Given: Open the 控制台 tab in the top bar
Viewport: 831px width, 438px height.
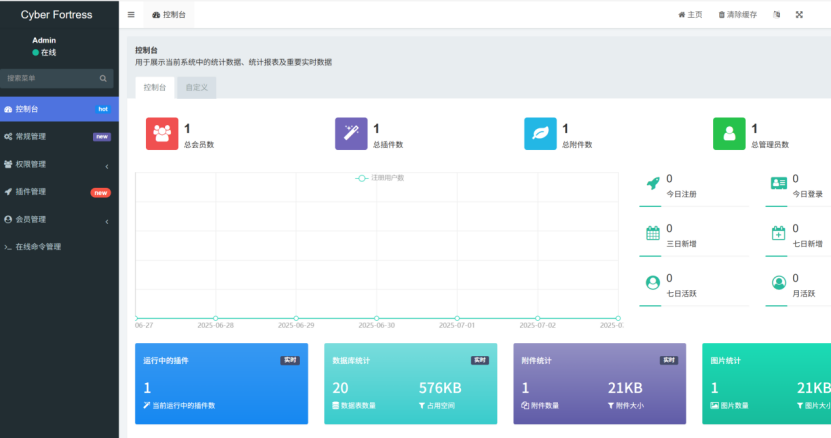Looking at the screenshot, I should 169,15.
